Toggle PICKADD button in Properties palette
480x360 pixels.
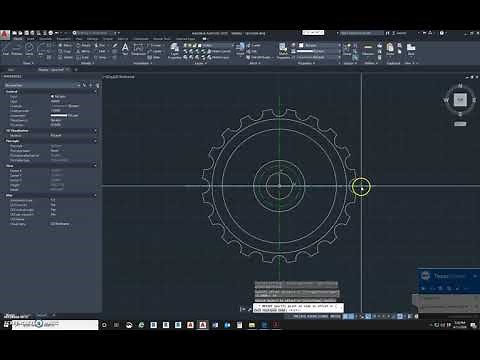[79, 85]
